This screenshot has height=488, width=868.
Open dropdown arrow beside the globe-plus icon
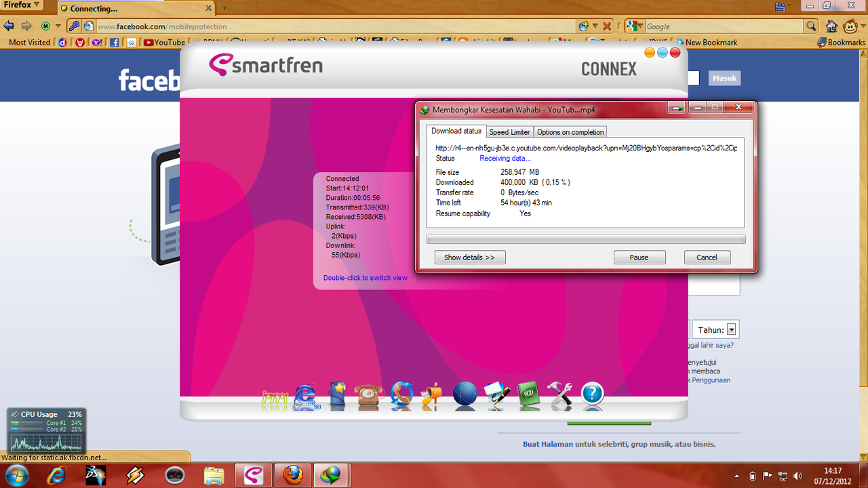pos(595,26)
